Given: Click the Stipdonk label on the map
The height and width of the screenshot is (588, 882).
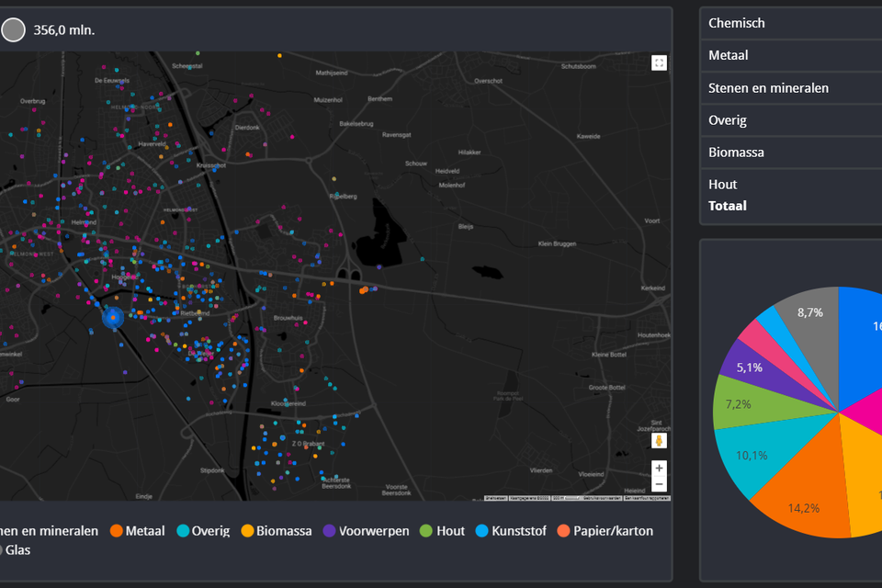Looking at the screenshot, I should [x=212, y=470].
